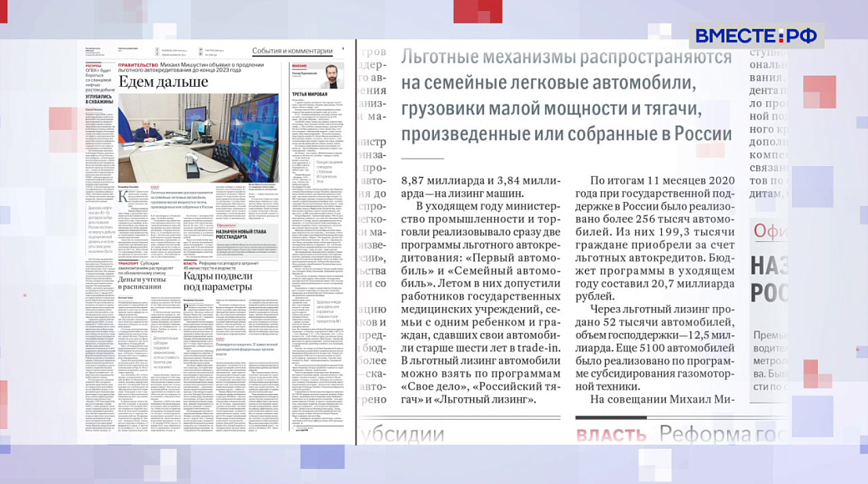Image resolution: width=868 pixels, height=484 pixels.
Task: Select paragraph '8,87 миллиарда и 3,84 миллиарда'
Action: [x=481, y=187]
